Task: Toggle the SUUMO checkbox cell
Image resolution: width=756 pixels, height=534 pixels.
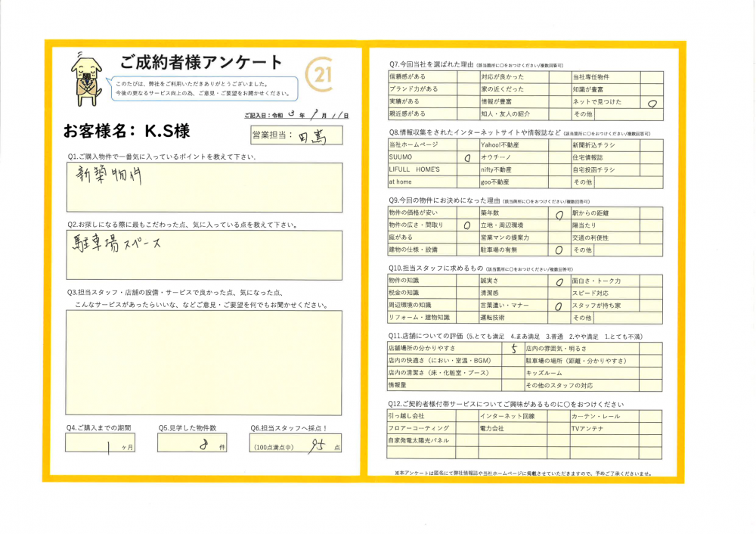Action: point(467,157)
